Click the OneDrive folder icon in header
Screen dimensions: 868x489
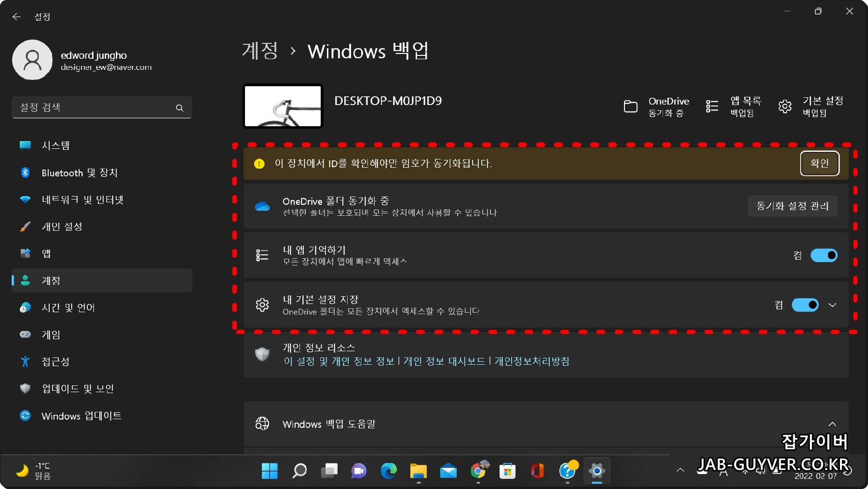[630, 106]
